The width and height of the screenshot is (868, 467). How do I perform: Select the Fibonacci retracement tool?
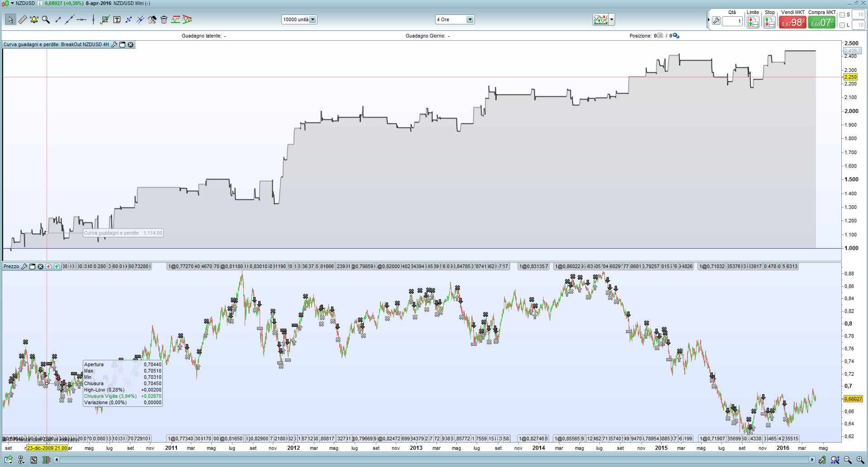105,19
